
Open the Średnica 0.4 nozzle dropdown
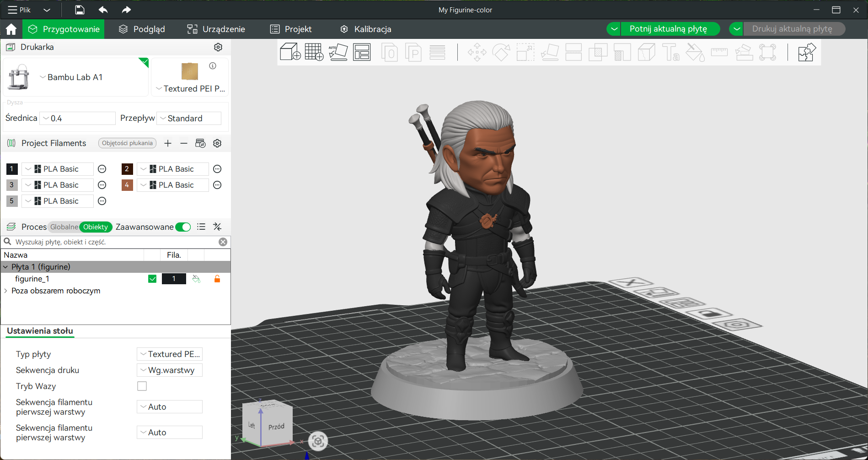pos(77,118)
